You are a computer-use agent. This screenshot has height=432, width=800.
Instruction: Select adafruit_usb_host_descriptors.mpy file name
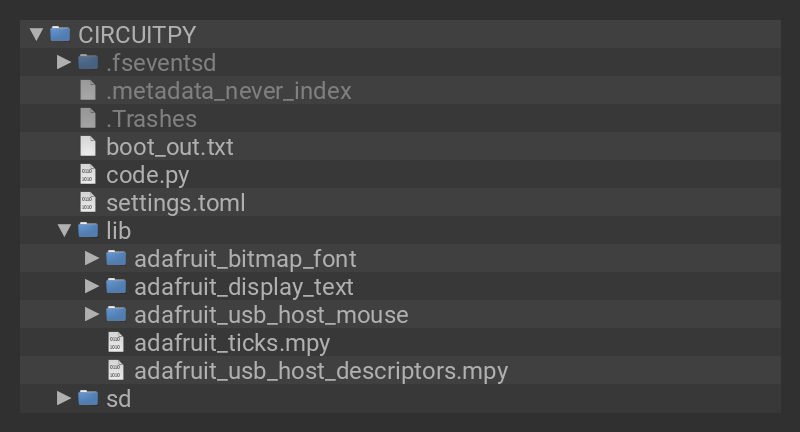[321, 371]
